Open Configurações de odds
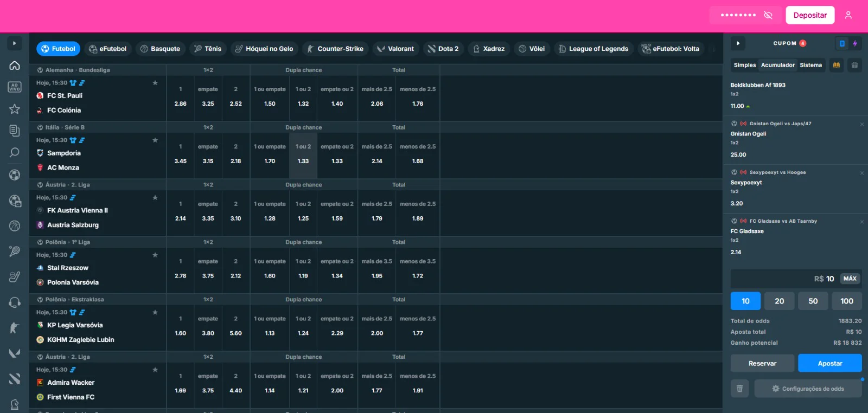This screenshot has height=413, width=868. coord(808,389)
